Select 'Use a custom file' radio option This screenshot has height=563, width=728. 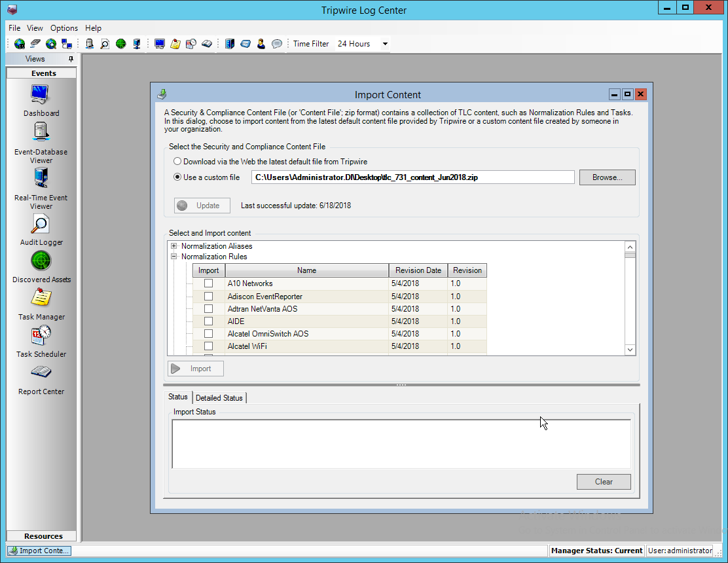pyautogui.click(x=177, y=177)
